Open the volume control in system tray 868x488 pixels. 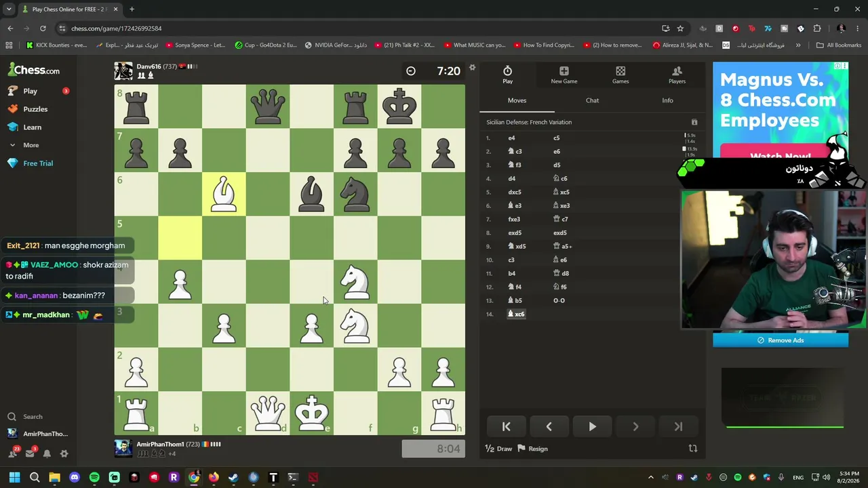point(826,477)
